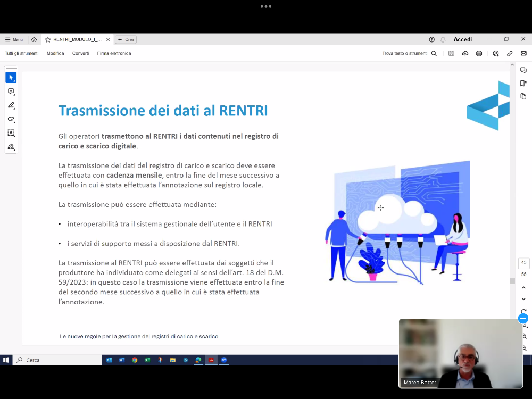Open the Add comment tool

click(x=11, y=92)
